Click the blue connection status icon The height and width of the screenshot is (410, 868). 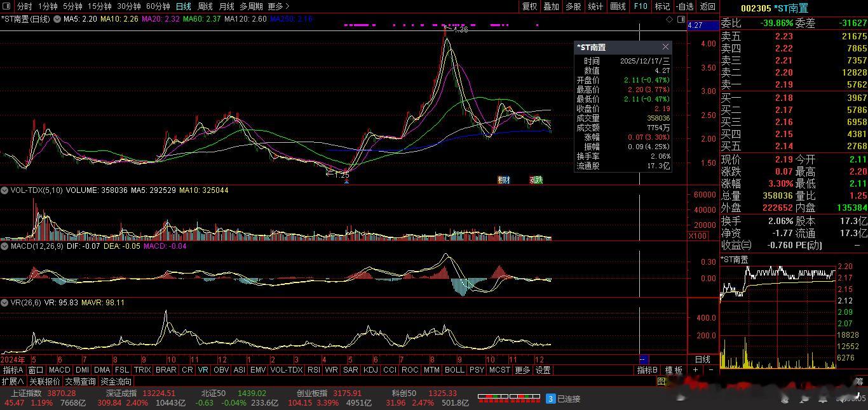click(x=551, y=399)
